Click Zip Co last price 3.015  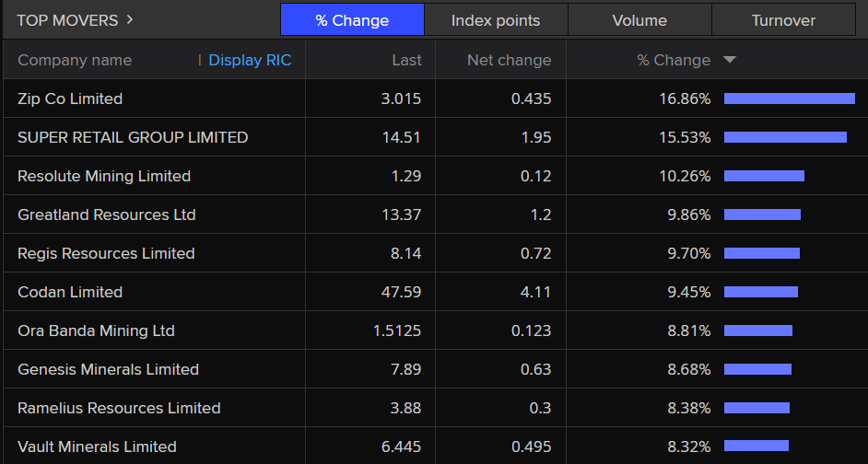coord(401,99)
